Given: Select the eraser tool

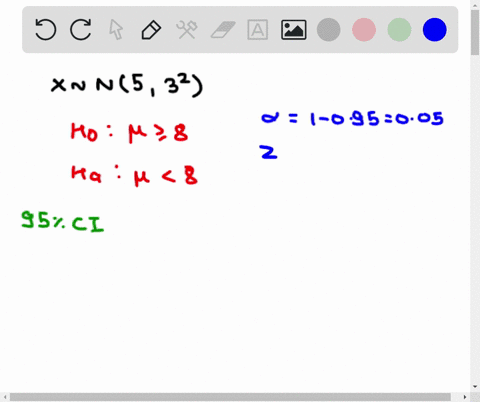Looking at the screenshot, I should pyautogui.click(x=223, y=30).
